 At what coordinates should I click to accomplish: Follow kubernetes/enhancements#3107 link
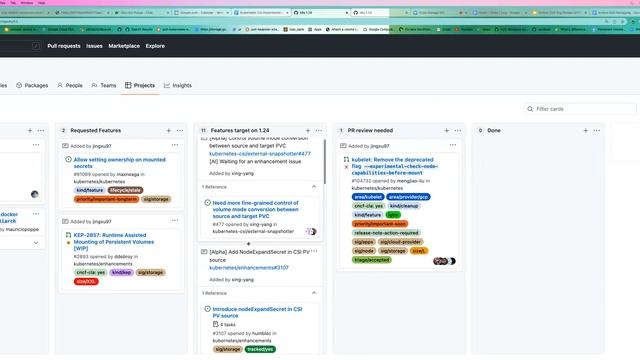249,268
